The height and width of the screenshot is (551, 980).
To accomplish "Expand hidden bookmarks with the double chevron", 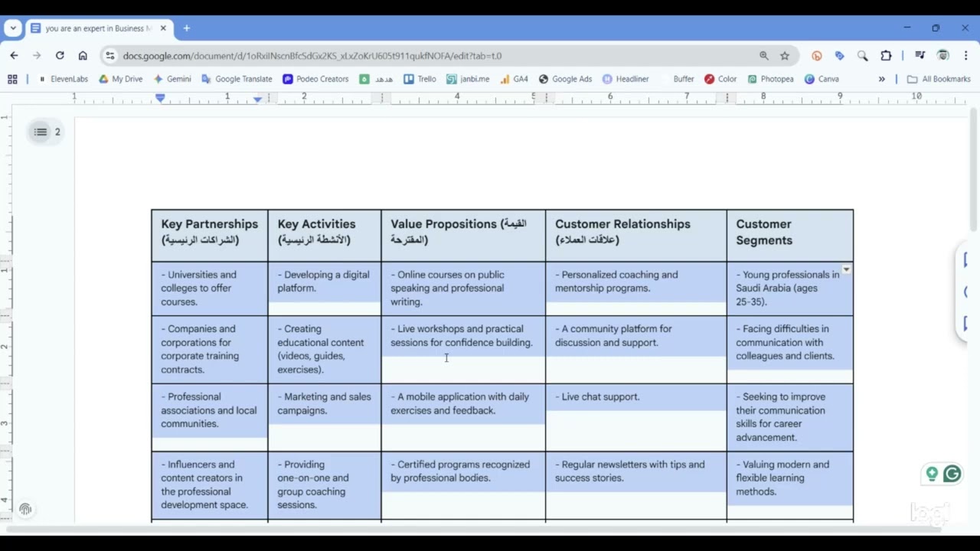I will (881, 79).
